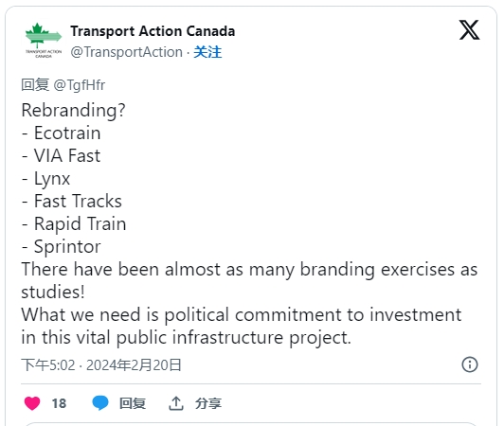This screenshot has width=504, height=426.
Task: Click the '- Sprintor' list line
Action: coord(61,247)
